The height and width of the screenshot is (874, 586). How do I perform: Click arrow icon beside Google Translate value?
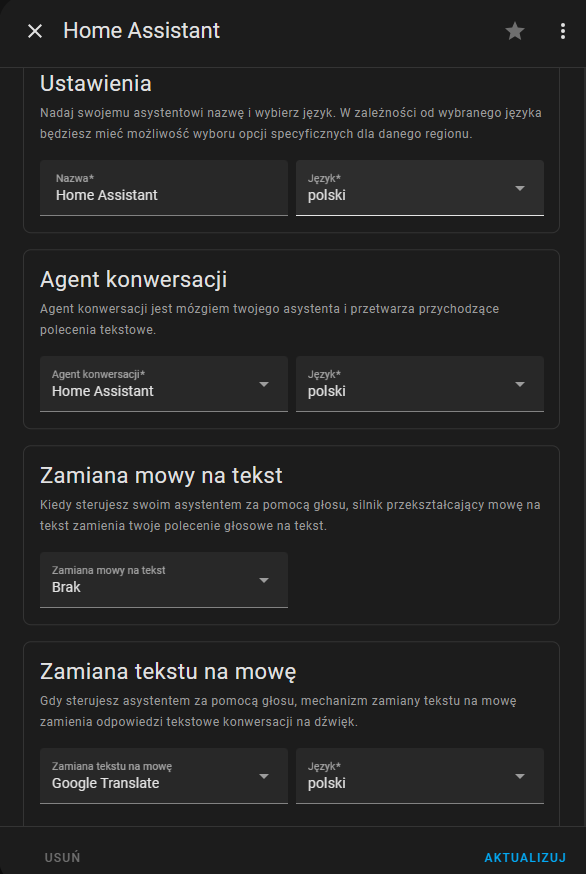tap(264, 776)
